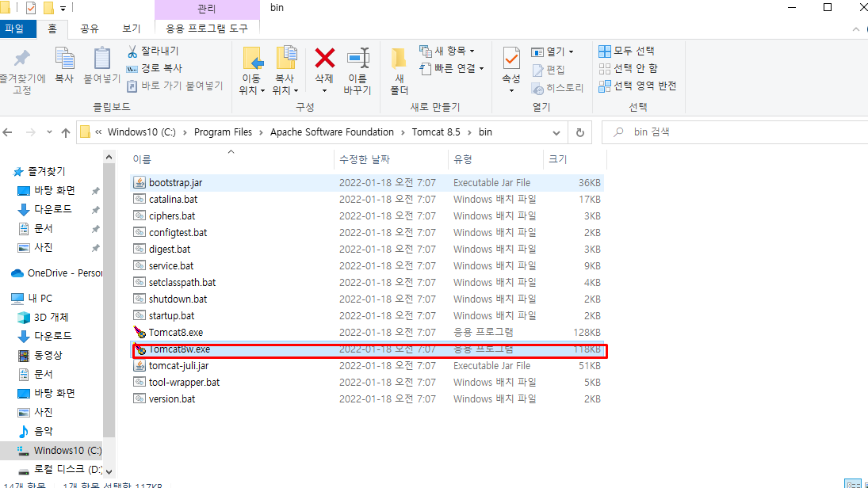The width and height of the screenshot is (868, 488).
Task: Open the Open (열기) dropdown
Action: (x=553, y=51)
